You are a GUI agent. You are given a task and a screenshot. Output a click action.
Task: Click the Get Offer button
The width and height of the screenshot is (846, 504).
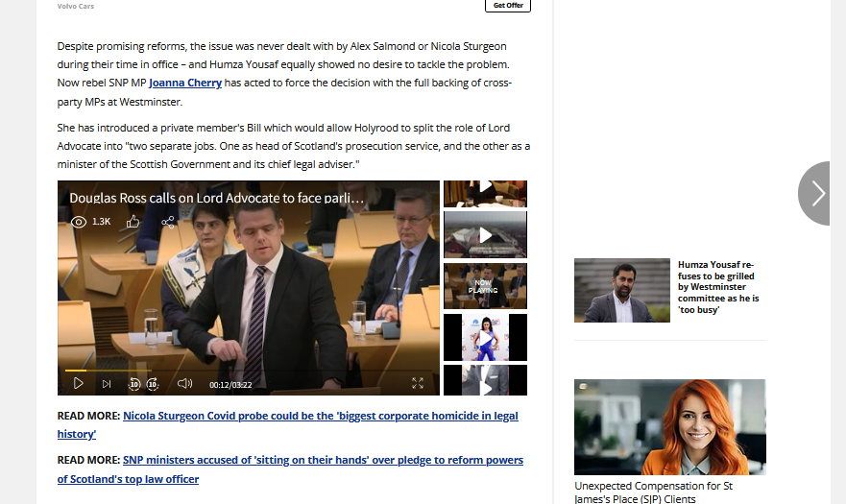tap(508, 6)
